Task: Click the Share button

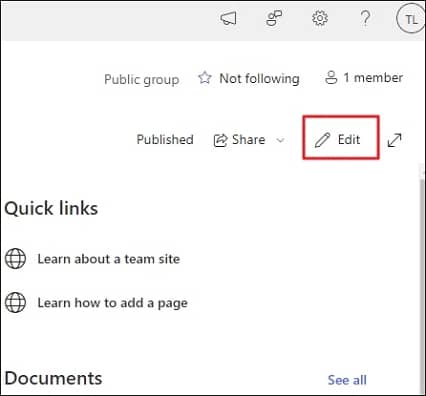Action: point(239,140)
